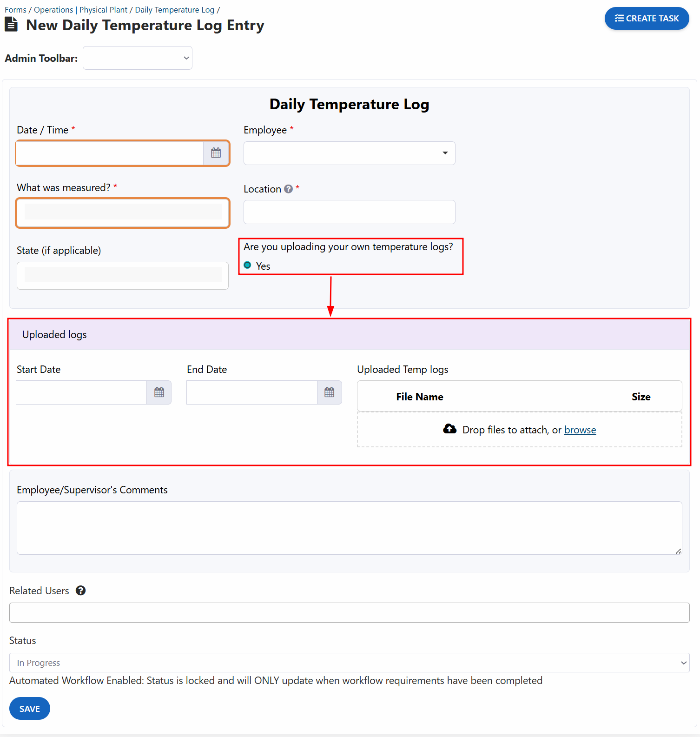Click the browse link to attach files

click(x=580, y=430)
